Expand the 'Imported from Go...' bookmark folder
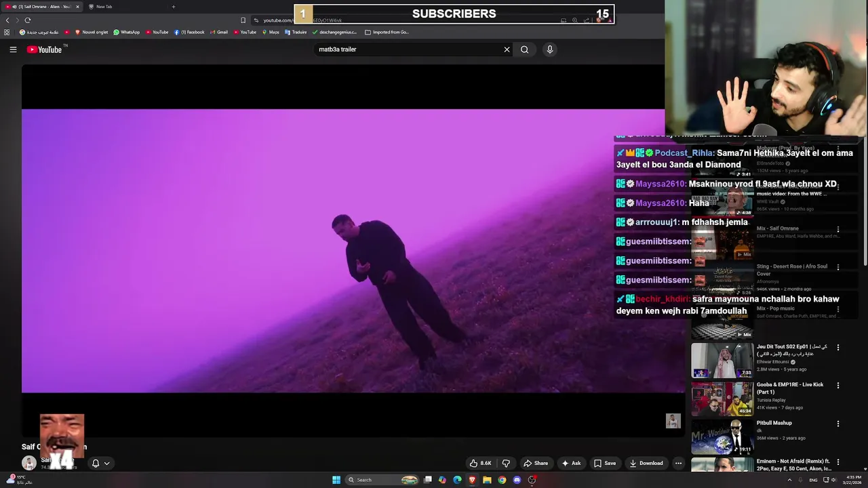Image resolution: width=868 pixels, height=488 pixels. pyautogui.click(x=387, y=32)
